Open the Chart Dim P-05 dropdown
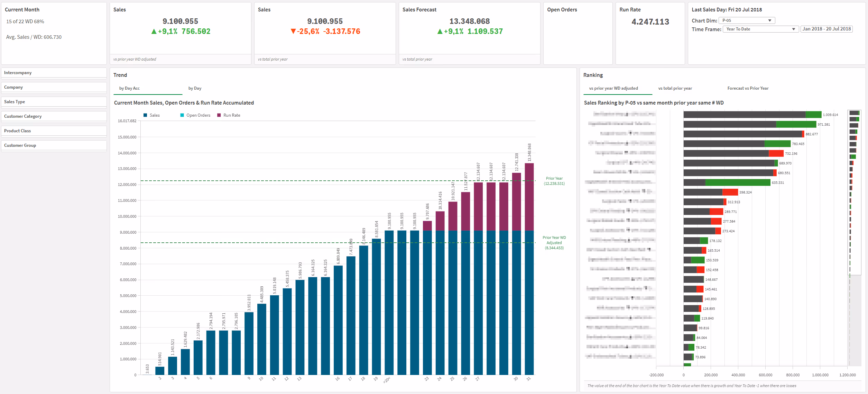 pos(747,20)
